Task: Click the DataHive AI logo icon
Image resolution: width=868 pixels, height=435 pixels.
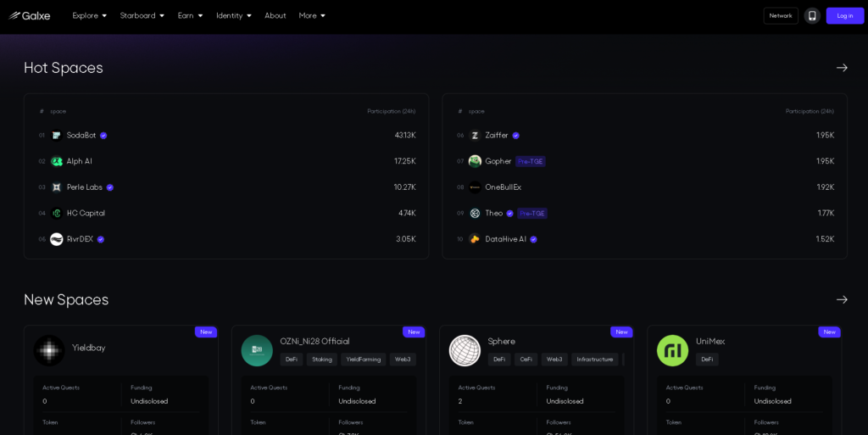Action: coord(475,239)
